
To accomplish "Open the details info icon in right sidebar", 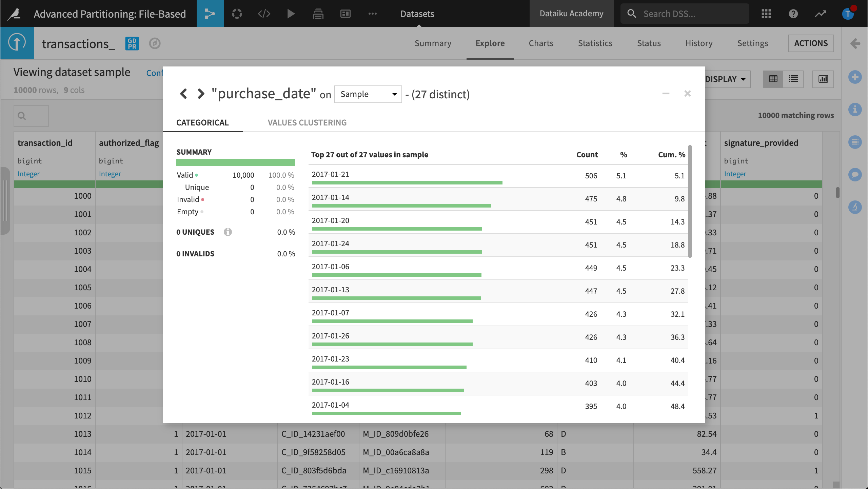I will (855, 110).
